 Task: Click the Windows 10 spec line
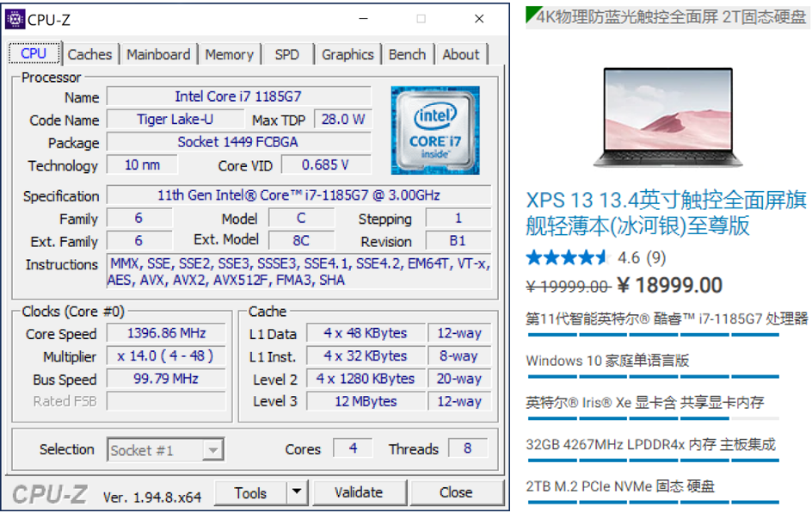point(607,361)
